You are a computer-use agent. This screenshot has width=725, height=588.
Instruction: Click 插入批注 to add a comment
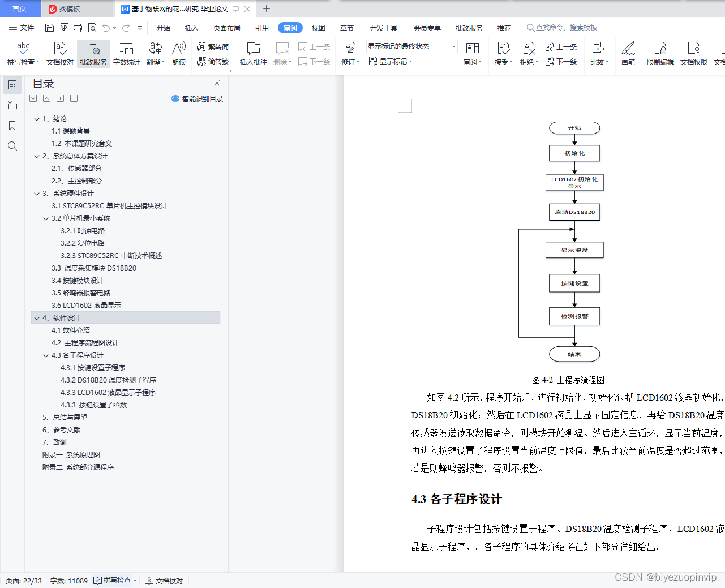coord(254,54)
